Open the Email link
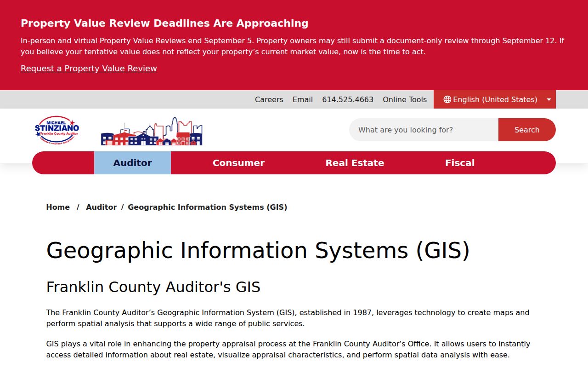The height and width of the screenshot is (368, 588). pyautogui.click(x=303, y=99)
